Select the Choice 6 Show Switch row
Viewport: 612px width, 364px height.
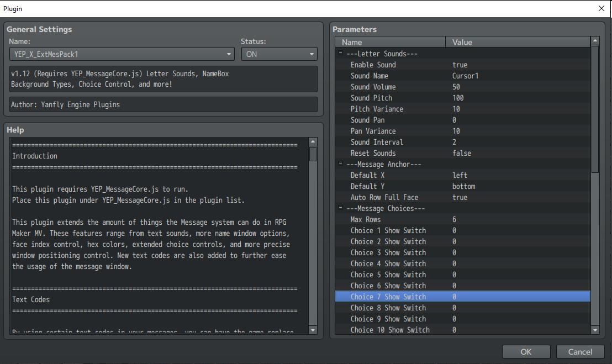pos(462,286)
